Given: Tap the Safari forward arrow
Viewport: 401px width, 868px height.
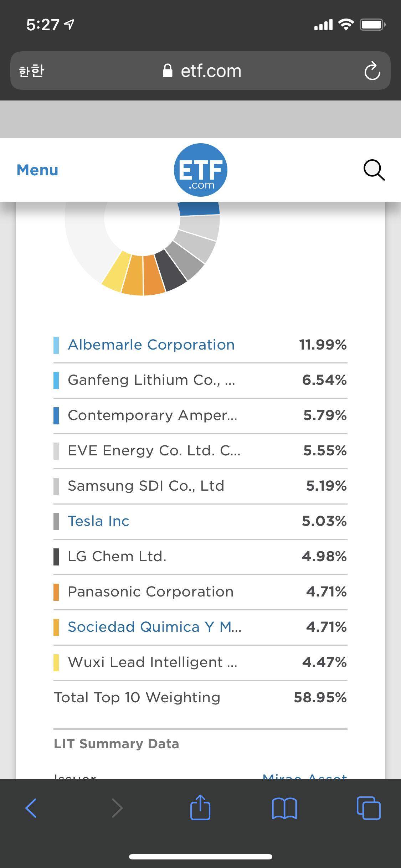Looking at the screenshot, I should pyautogui.click(x=117, y=808).
